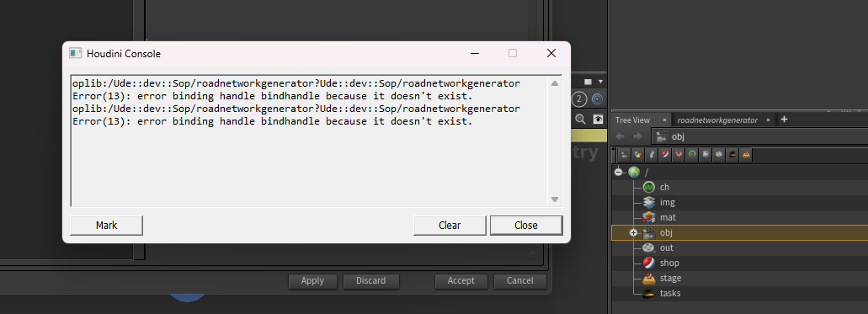Click inside the console error text area
This screenshot has width=868, height=314.
pos(310,141)
